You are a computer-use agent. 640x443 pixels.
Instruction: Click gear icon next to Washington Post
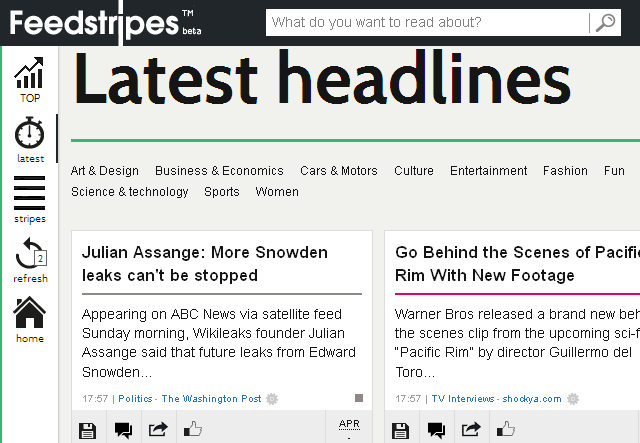(x=272, y=398)
